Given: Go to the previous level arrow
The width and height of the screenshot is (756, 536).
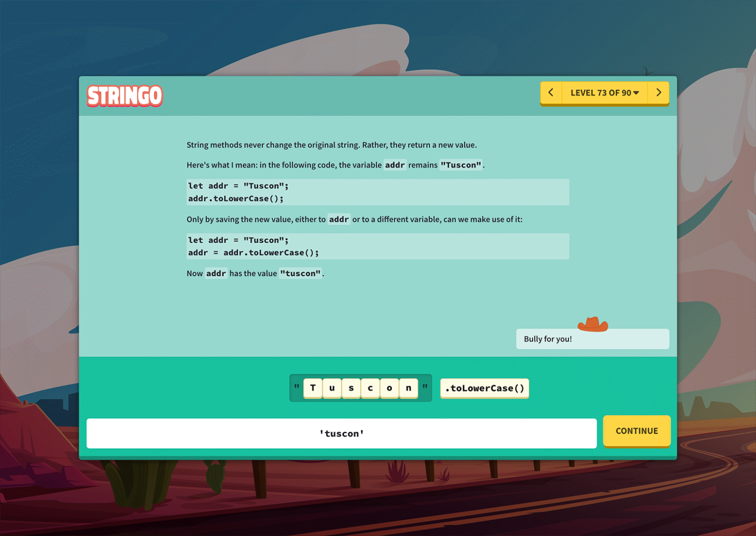Looking at the screenshot, I should pyautogui.click(x=551, y=93).
